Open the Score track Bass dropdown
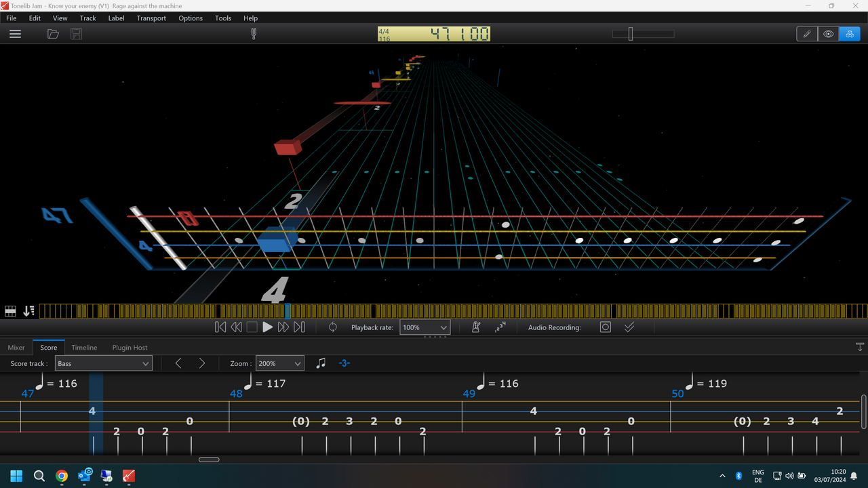 click(104, 364)
